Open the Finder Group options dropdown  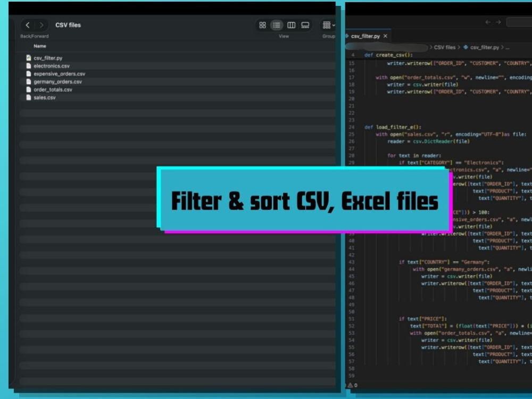(x=328, y=25)
